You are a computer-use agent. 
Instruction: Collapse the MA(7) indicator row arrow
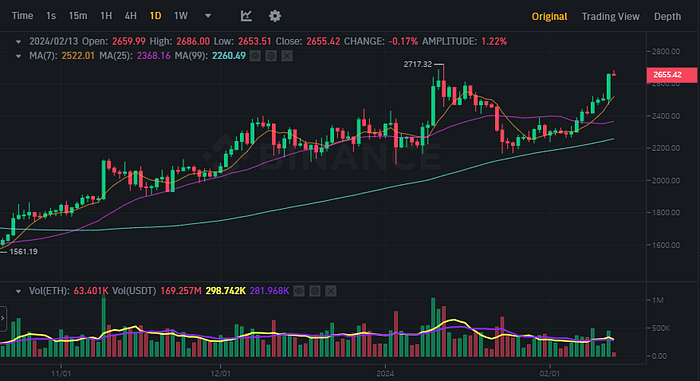[18, 56]
